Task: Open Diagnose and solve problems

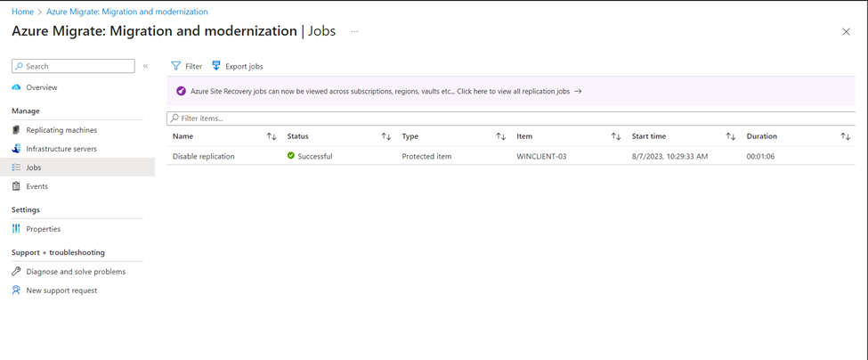Action: click(x=77, y=272)
